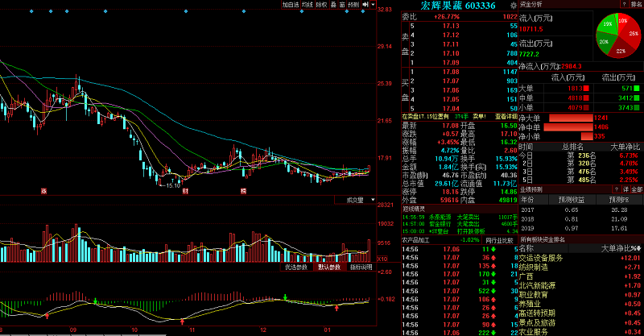Click the 加自选 add-to-watchlist button

[290, 5]
